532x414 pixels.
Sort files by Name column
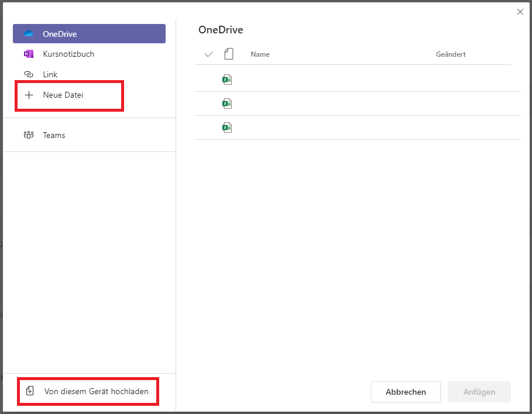260,54
